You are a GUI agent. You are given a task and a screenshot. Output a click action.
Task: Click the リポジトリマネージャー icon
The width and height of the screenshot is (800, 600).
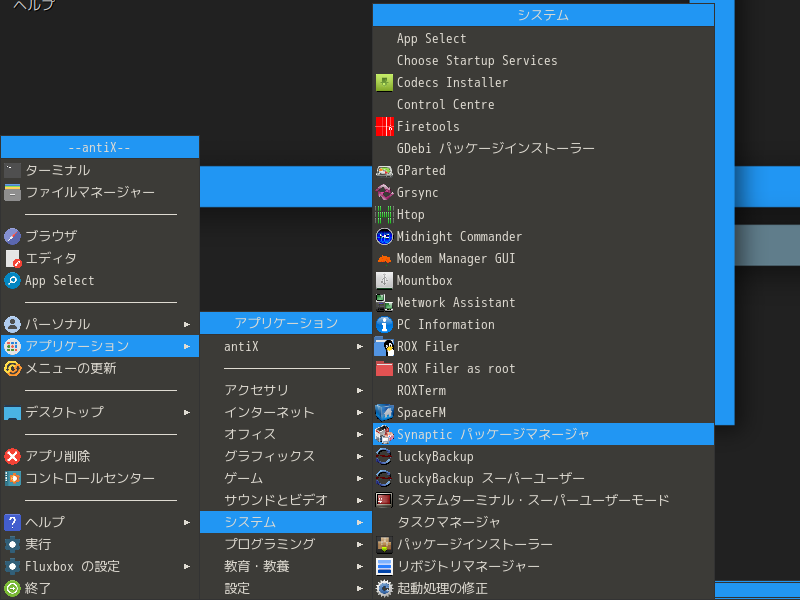pos(384,566)
